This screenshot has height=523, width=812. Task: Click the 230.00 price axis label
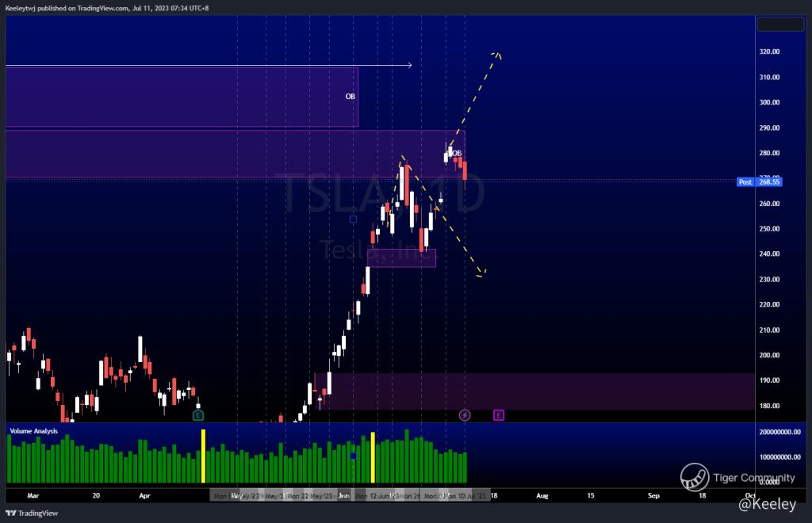pyautogui.click(x=769, y=280)
